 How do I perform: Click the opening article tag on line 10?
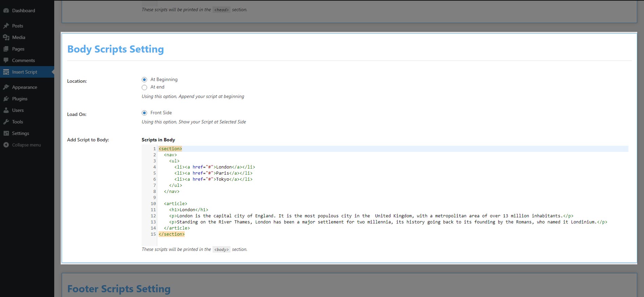click(176, 204)
